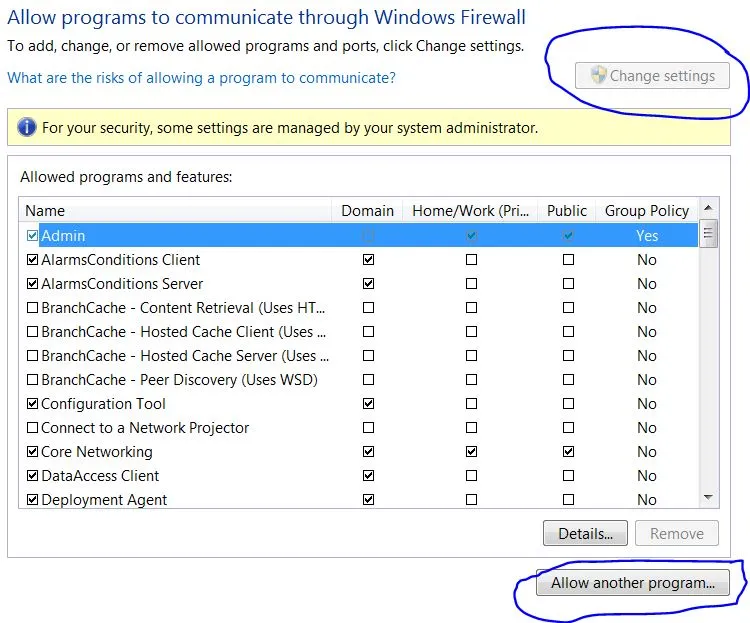Uncheck DataAccess Client name checkbox
The height and width of the screenshot is (623, 750).
pos(32,475)
